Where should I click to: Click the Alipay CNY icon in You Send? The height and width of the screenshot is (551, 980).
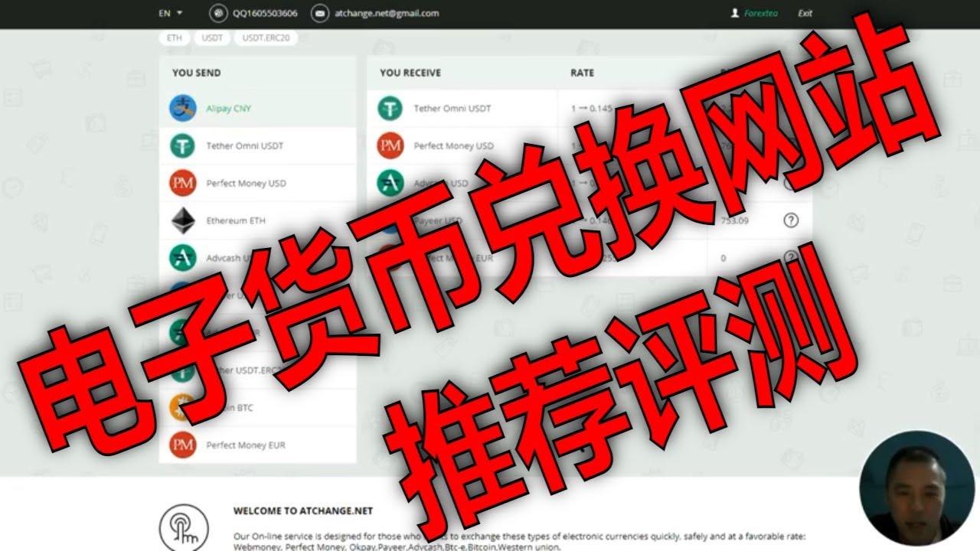click(183, 108)
